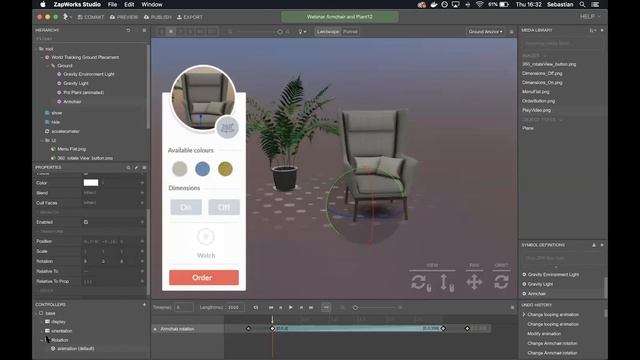Collapse the World Tracking Ground Placement node
The height and width of the screenshot is (360, 640).
[x=42, y=58]
